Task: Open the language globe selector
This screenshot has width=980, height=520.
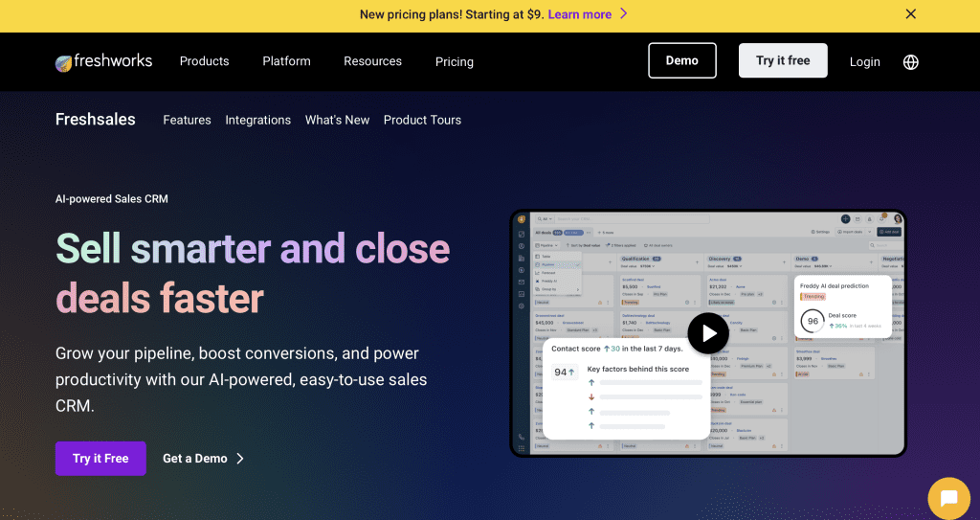Action: tap(911, 62)
